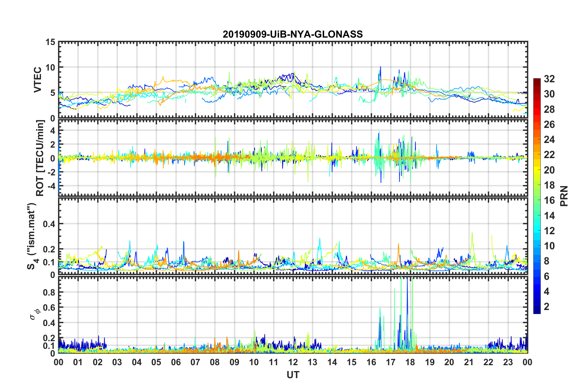Select the UT axis tick label "03"
The width and height of the screenshot is (586, 392).
[117, 362]
